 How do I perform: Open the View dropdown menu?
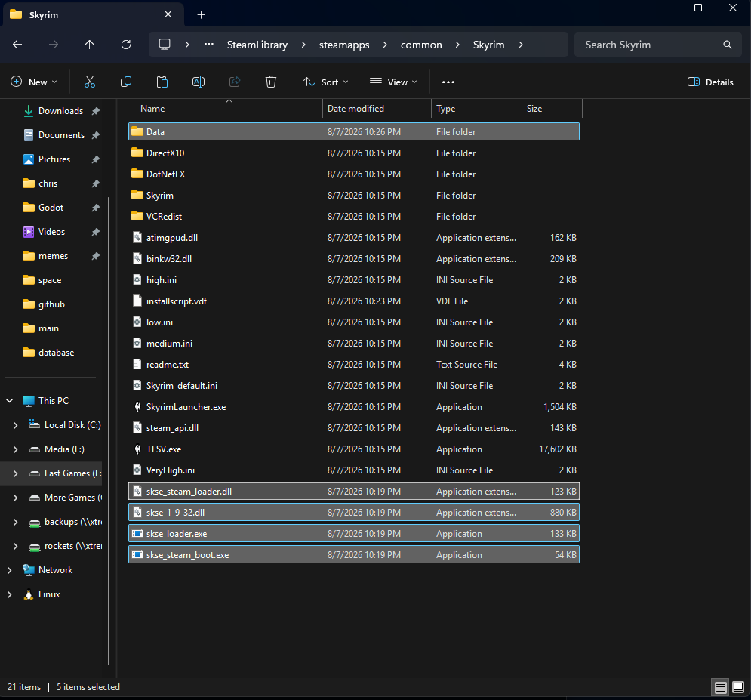[x=393, y=82]
